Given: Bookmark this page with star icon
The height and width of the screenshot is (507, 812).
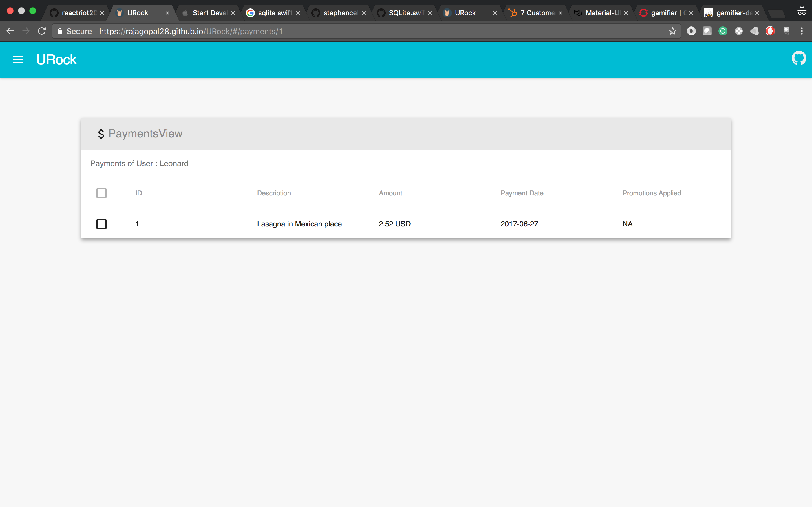Looking at the screenshot, I should tap(672, 31).
